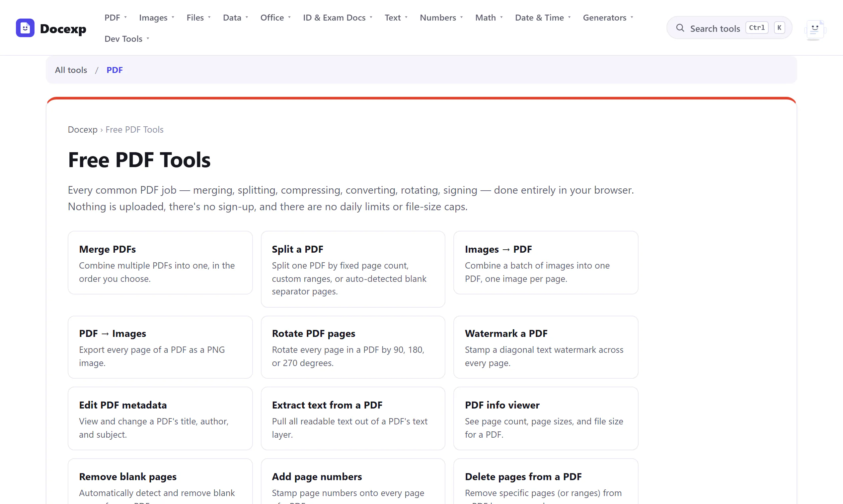Click the robot mascot icon

[815, 30]
